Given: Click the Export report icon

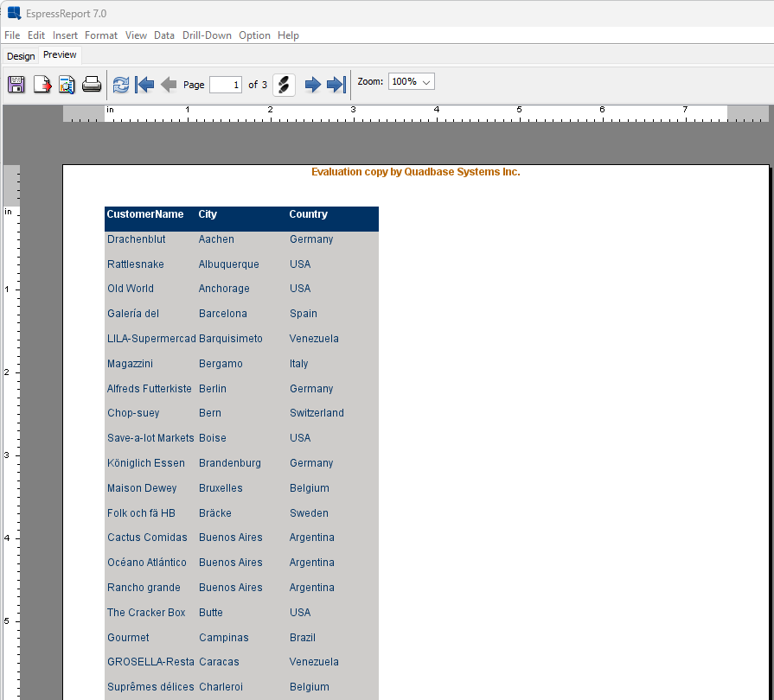Looking at the screenshot, I should pos(42,85).
